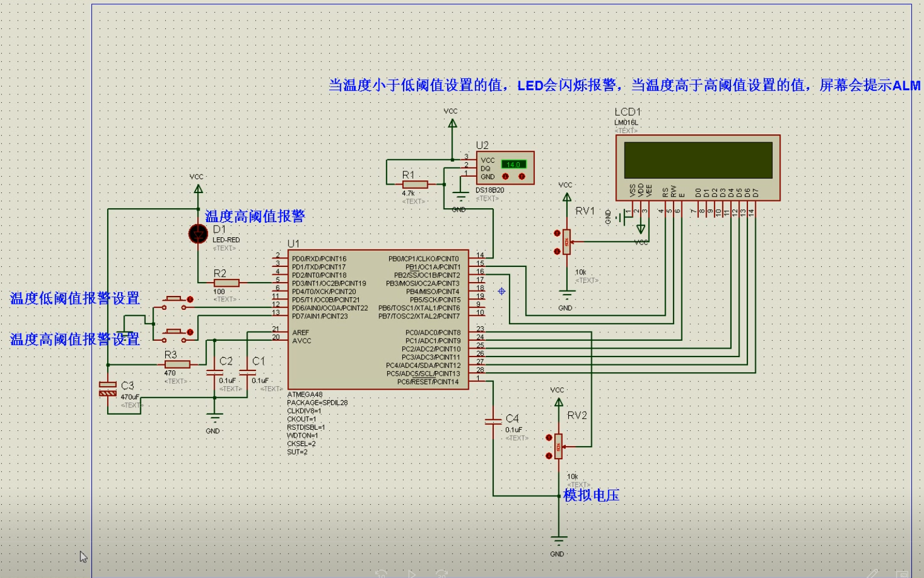Click RV1 lower red adjust dot
The height and width of the screenshot is (578, 924).
557,251
